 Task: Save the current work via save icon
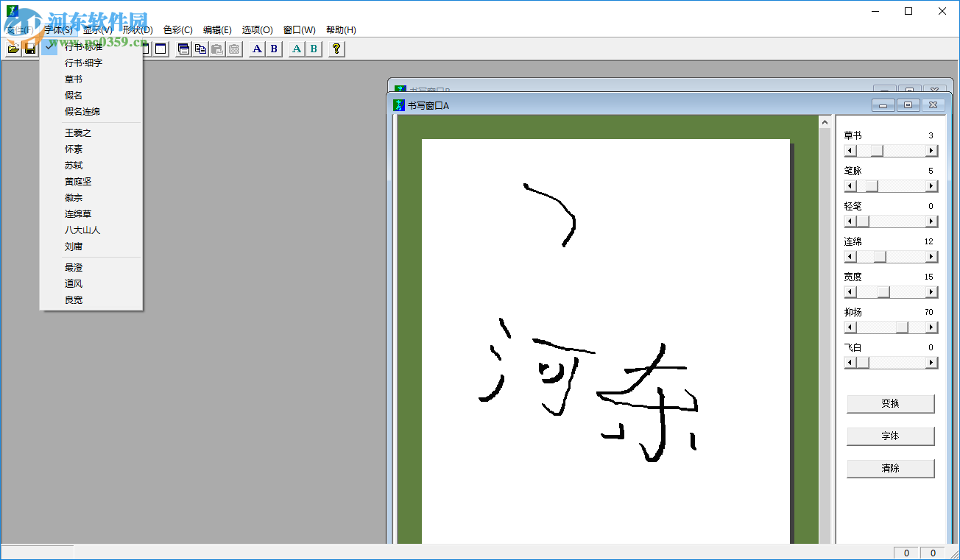tap(29, 49)
